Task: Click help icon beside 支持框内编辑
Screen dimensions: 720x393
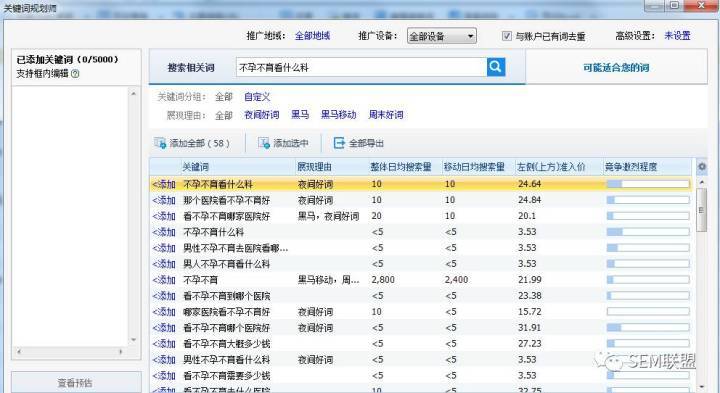Action: (75, 73)
